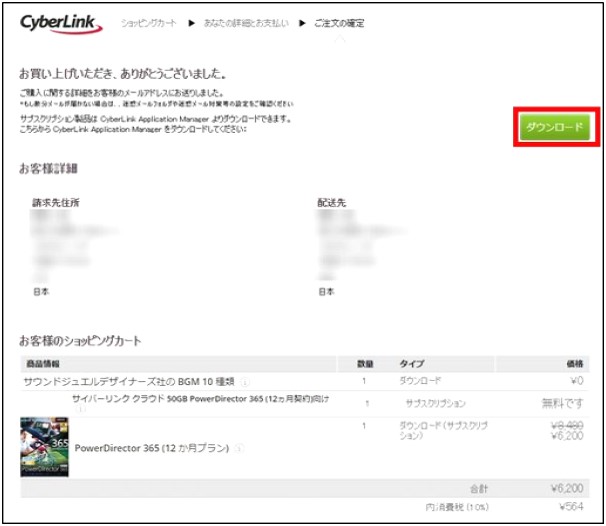Click the 無料です price cell
Viewport: 606px width, 526px height.
click(562, 403)
